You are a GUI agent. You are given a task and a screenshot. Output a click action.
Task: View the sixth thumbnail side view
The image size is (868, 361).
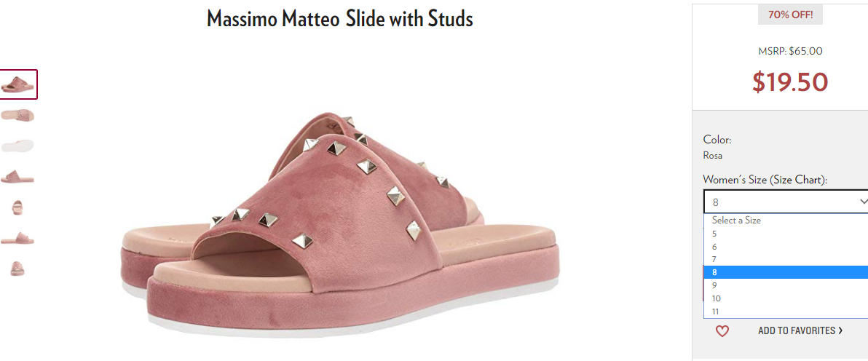17,238
